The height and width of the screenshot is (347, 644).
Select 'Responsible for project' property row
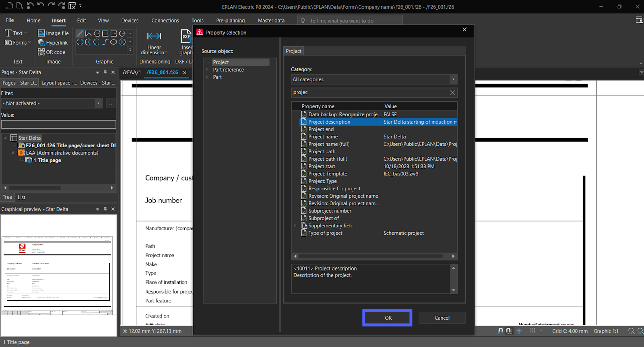point(378,189)
